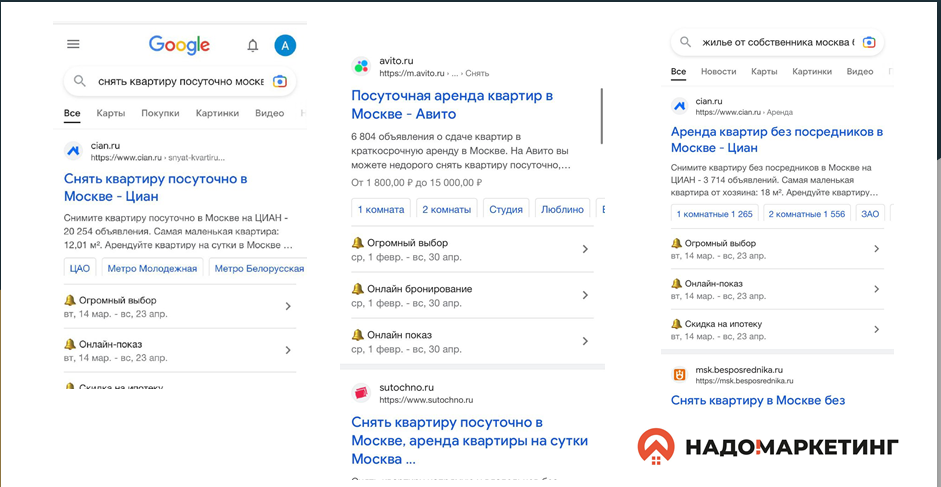Open the hamburger menu in the left Google panel
The image size is (941, 487).
(x=73, y=44)
